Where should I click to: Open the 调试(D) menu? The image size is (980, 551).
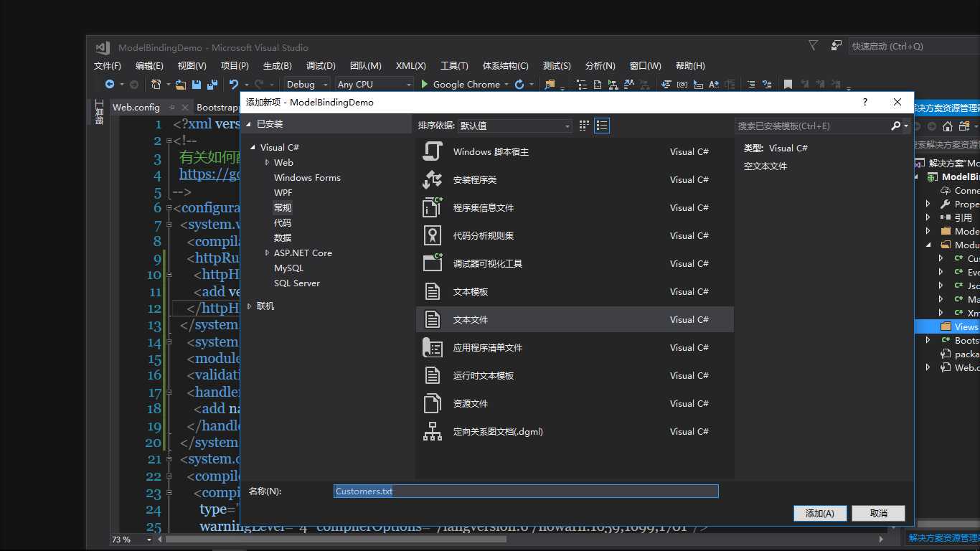pyautogui.click(x=321, y=65)
